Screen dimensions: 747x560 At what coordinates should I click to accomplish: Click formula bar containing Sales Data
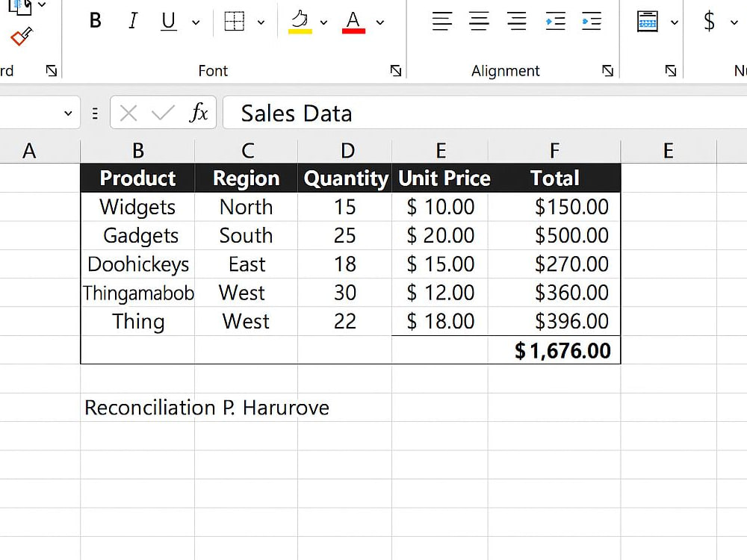pyautogui.click(x=485, y=113)
